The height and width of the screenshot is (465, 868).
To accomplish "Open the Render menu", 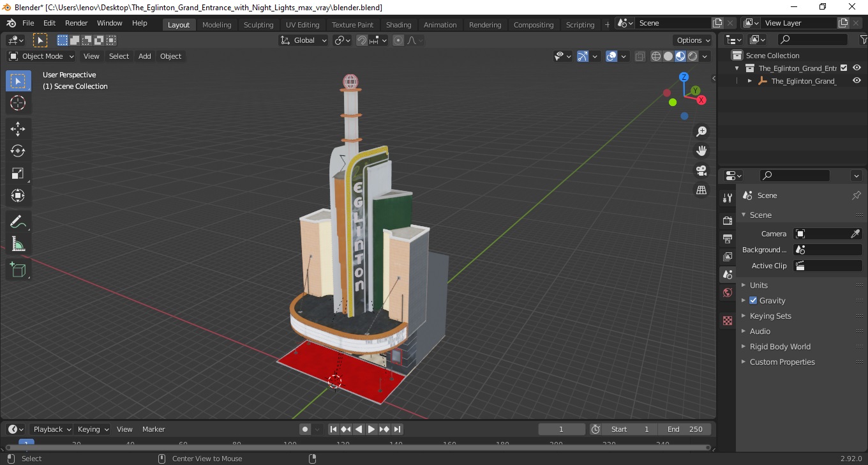I will click(76, 23).
